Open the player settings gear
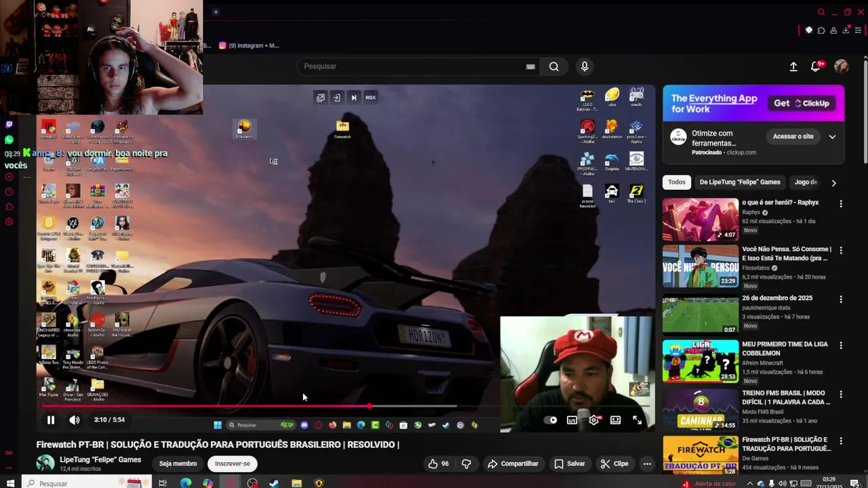The image size is (868, 488). coord(594,420)
